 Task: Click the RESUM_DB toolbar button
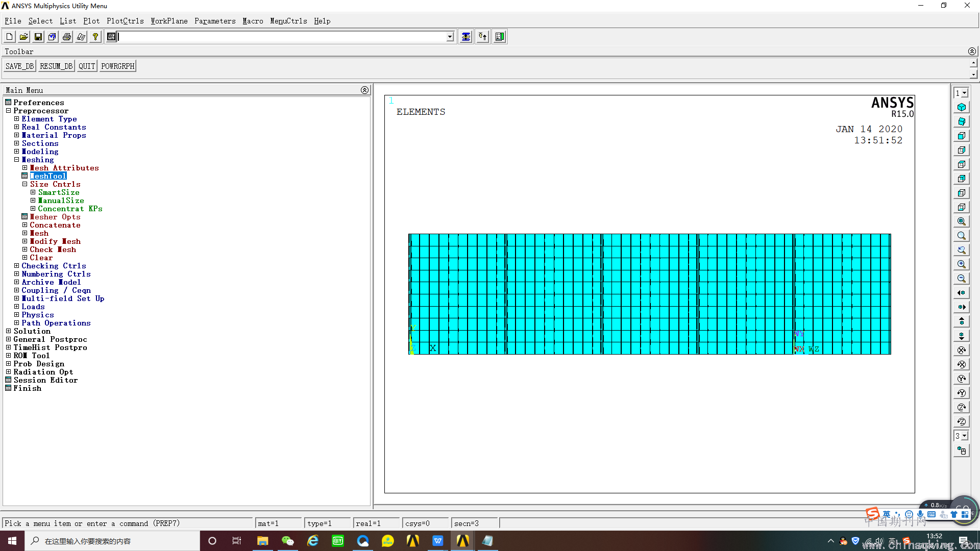[56, 66]
